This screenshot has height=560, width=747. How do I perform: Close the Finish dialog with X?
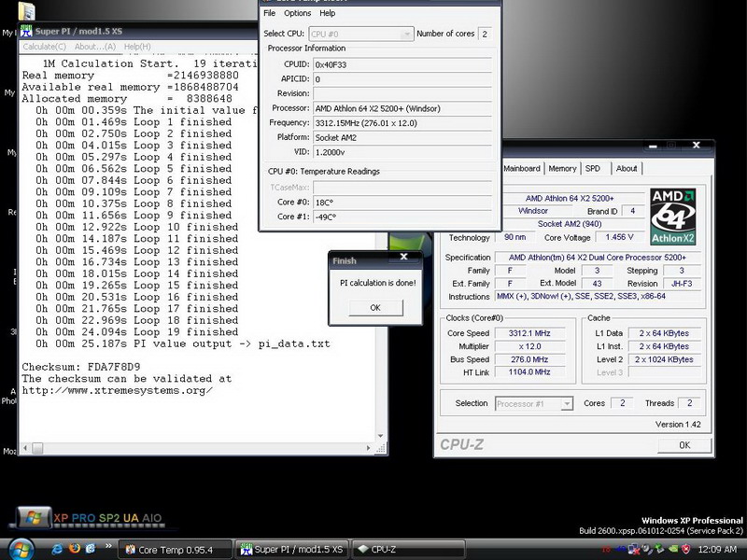click(x=404, y=257)
